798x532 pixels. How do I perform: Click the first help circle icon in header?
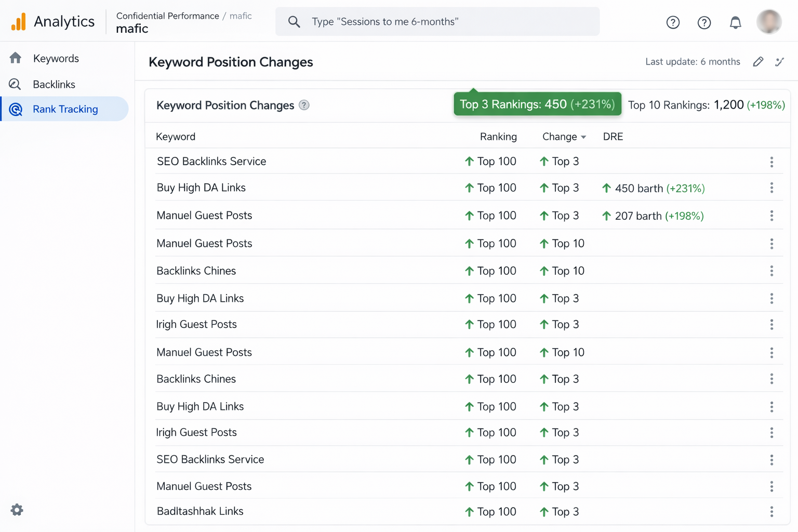click(x=673, y=22)
